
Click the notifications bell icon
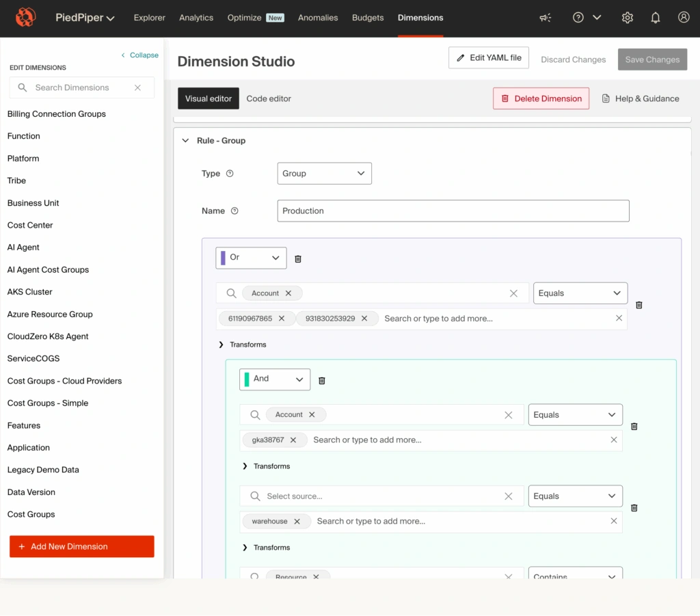(x=656, y=18)
